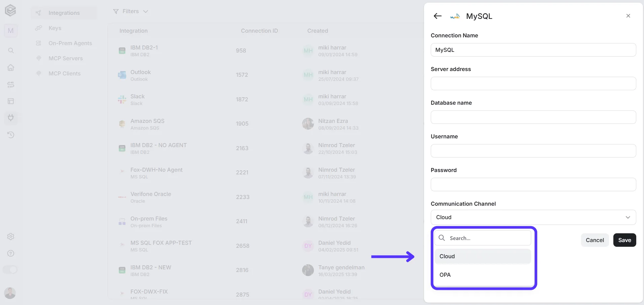Open Integrations in the side menu
The height and width of the screenshot is (305, 644).
(x=64, y=13)
